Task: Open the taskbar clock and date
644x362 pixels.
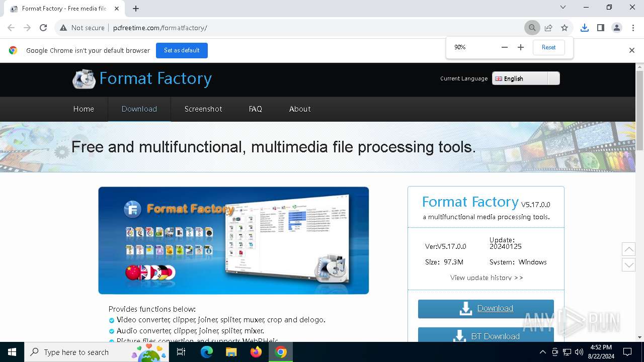Action: coord(601,352)
